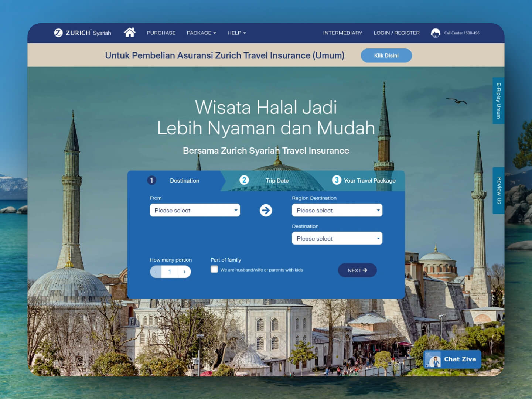Select step 2 number badge
The height and width of the screenshot is (399, 532).
(244, 180)
